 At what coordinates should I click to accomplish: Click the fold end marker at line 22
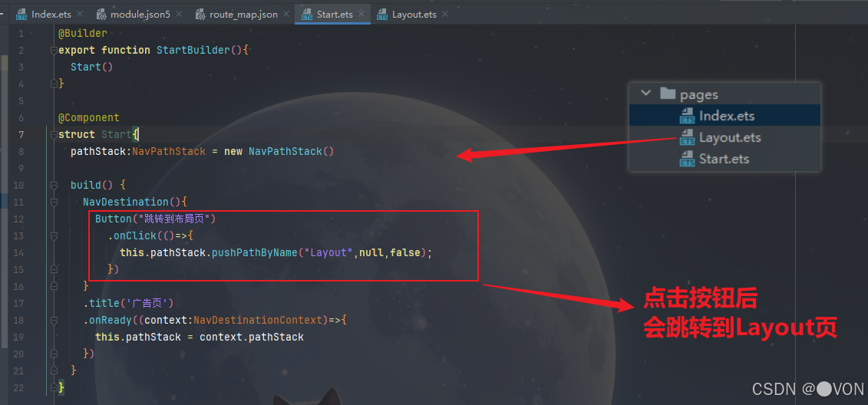(x=54, y=388)
